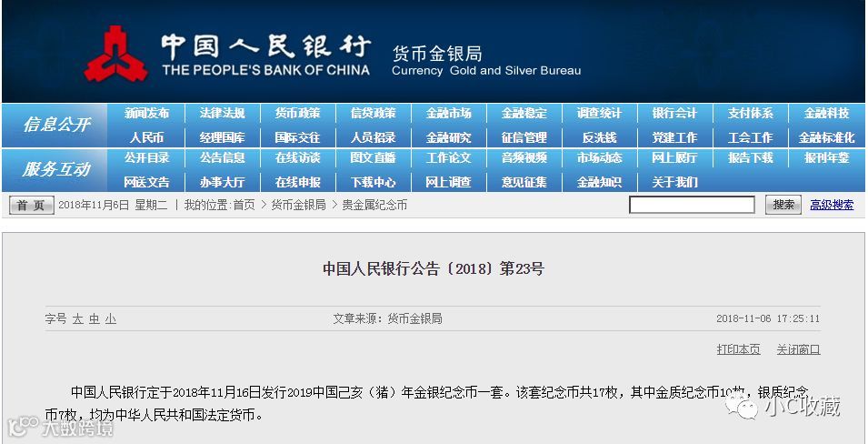
Task: Go to 意见征集 page
Action: [524, 182]
